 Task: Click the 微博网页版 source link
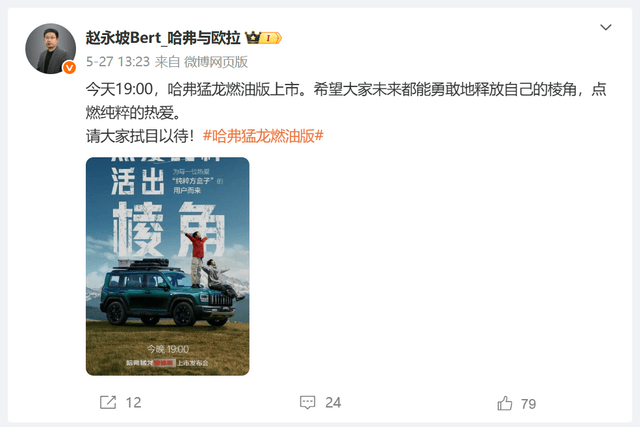tap(216, 62)
